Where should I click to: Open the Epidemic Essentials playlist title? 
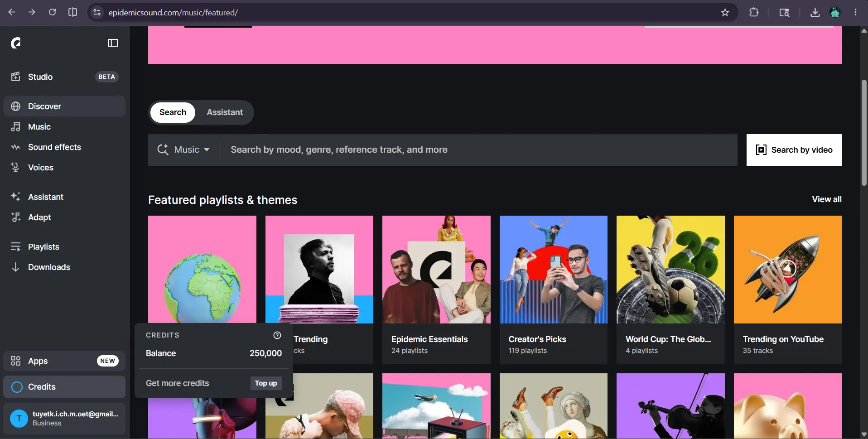click(x=429, y=339)
